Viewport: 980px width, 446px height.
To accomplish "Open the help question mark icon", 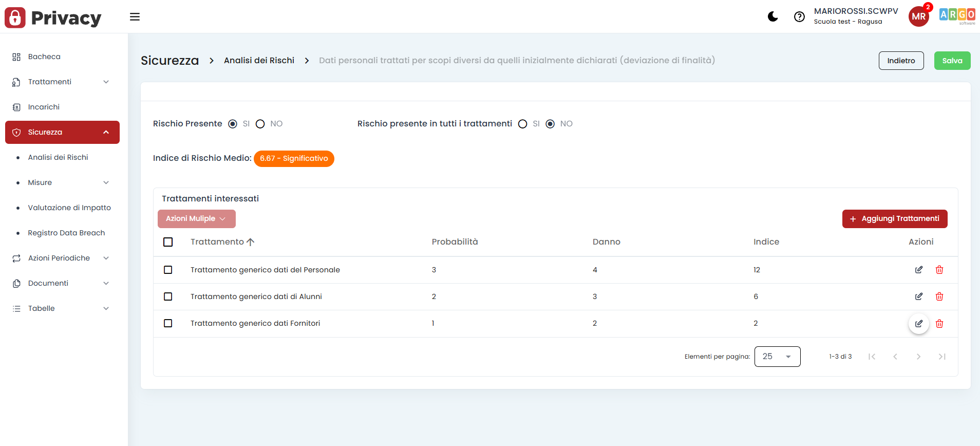I will pyautogui.click(x=799, y=17).
